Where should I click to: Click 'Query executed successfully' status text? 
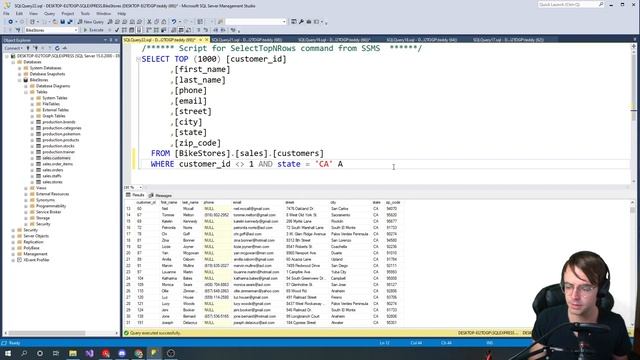click(155, 333)
